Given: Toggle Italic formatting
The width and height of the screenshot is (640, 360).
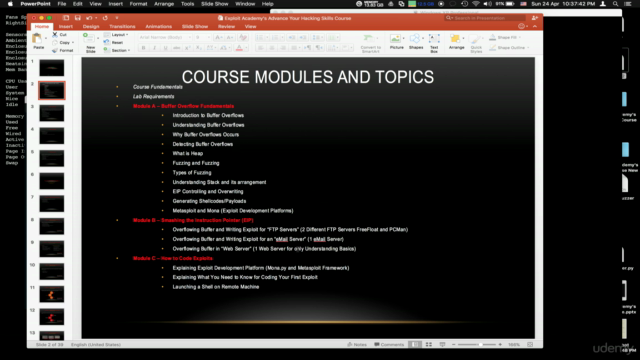Looking at the screenshot, I should pyautogui.click(x=154, y=48).
